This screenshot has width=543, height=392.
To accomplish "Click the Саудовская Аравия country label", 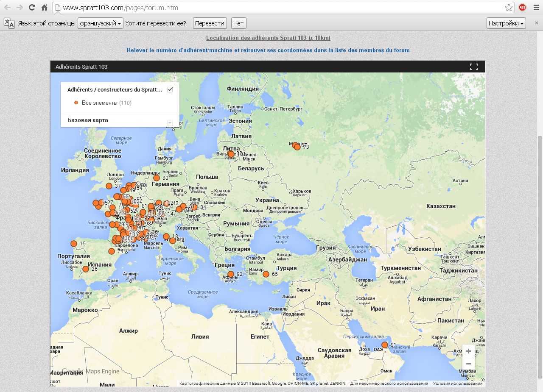I will click(335, 353).
